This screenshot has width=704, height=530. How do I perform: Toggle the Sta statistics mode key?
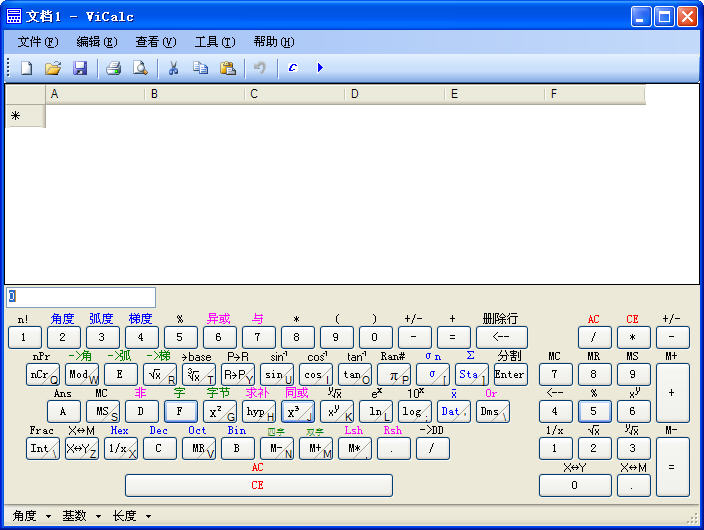470,374
